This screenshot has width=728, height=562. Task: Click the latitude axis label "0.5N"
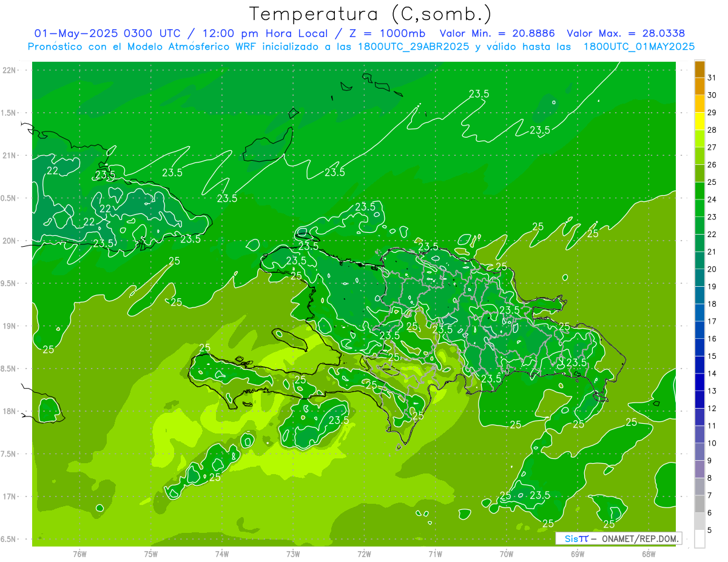(x=9, y=198)
